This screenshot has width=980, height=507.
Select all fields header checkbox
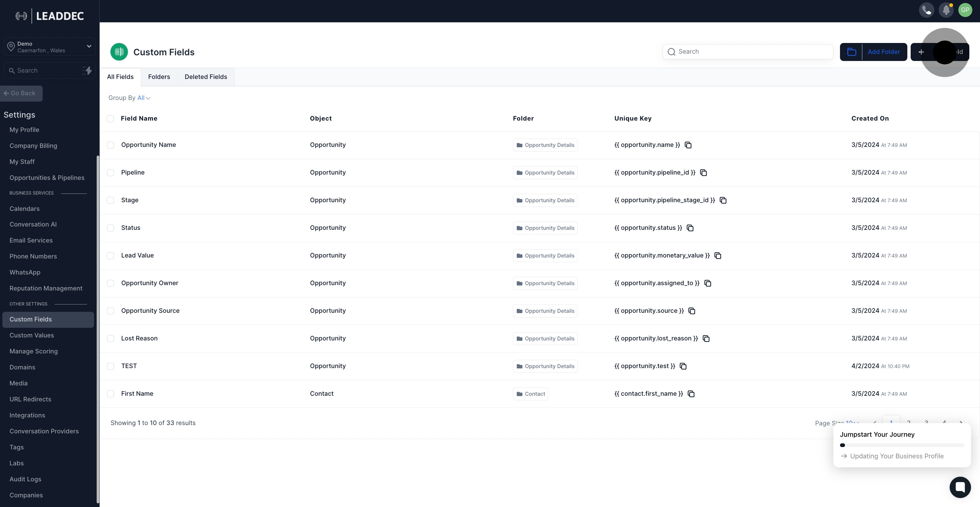(110, 119)
